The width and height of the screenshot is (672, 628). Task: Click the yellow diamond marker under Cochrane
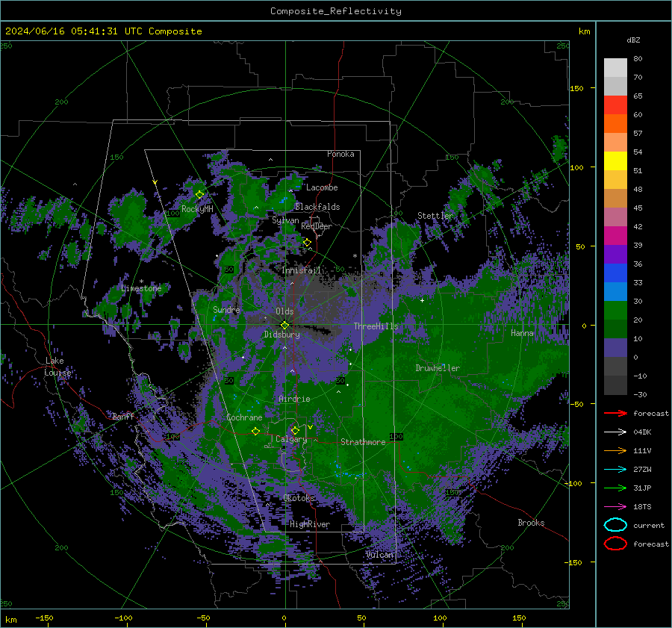(x=256, y=432)
